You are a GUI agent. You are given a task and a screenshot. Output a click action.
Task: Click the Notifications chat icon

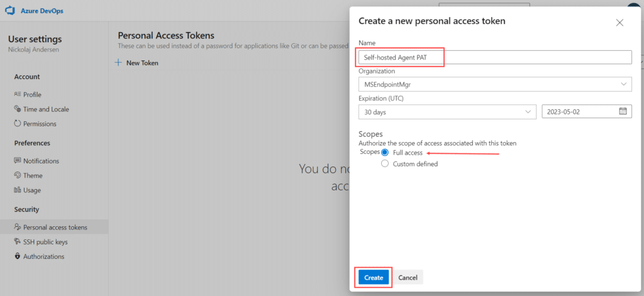pyautogui.click(x=17, y=160)
